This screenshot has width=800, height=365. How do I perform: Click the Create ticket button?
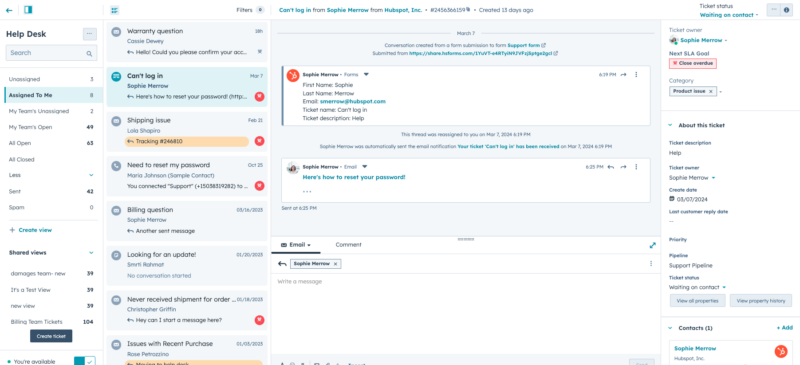51,336
